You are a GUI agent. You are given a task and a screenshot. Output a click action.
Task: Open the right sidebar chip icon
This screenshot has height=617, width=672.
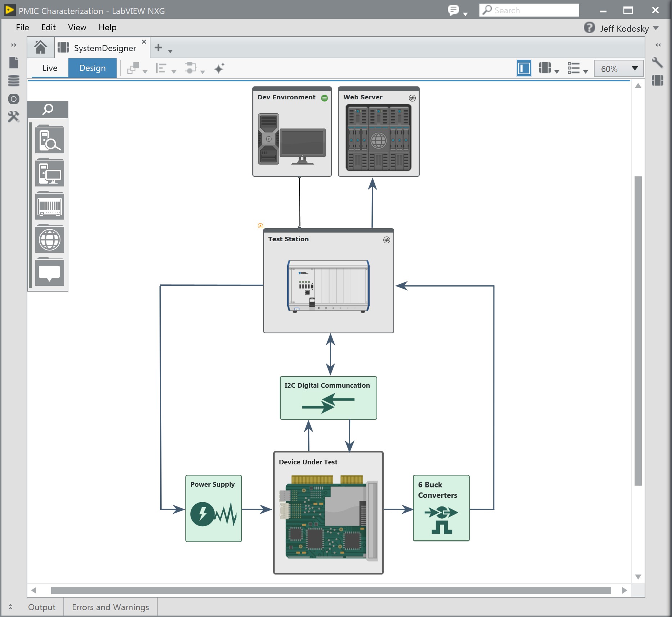click(x=657, y=80)
